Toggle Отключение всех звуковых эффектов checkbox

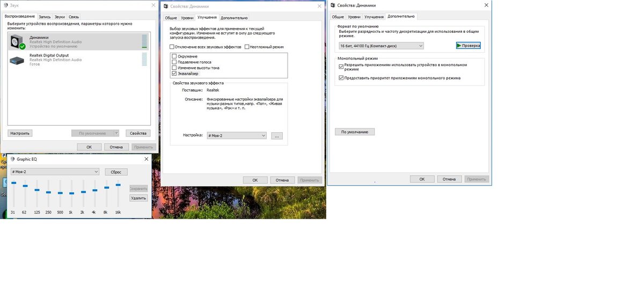pyautogui.click(x=172, y=47)
